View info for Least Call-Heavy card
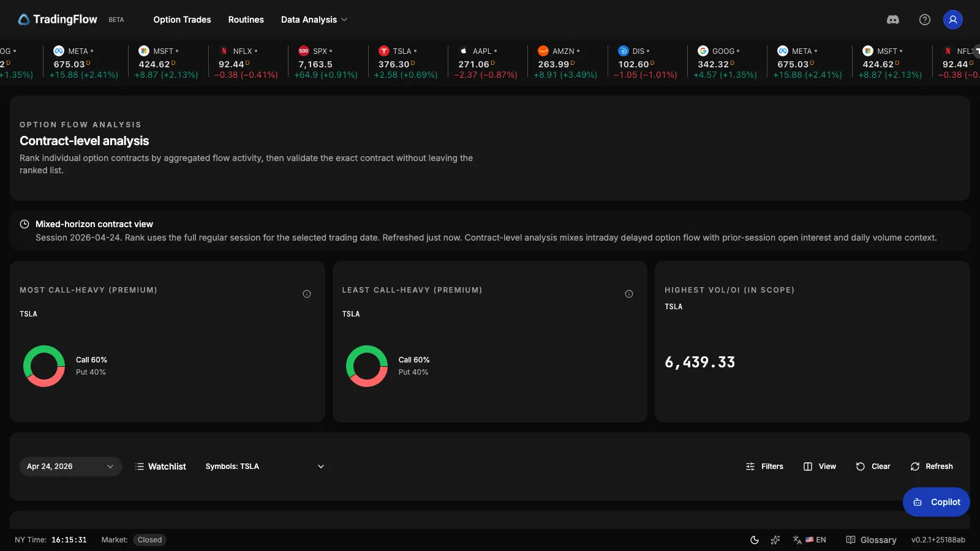The height and width of the screenshot is (551, 980). (628, 294)
